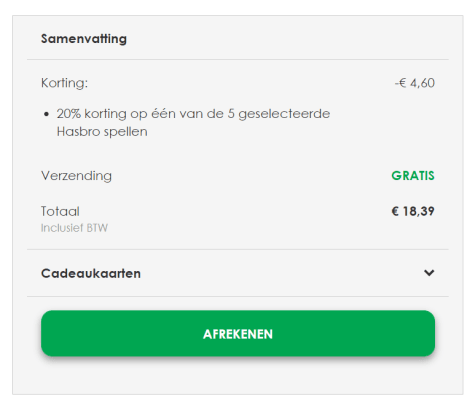Click the Inclusief BTW note
This screenshot has height=405, width=475.
[74, 228]
